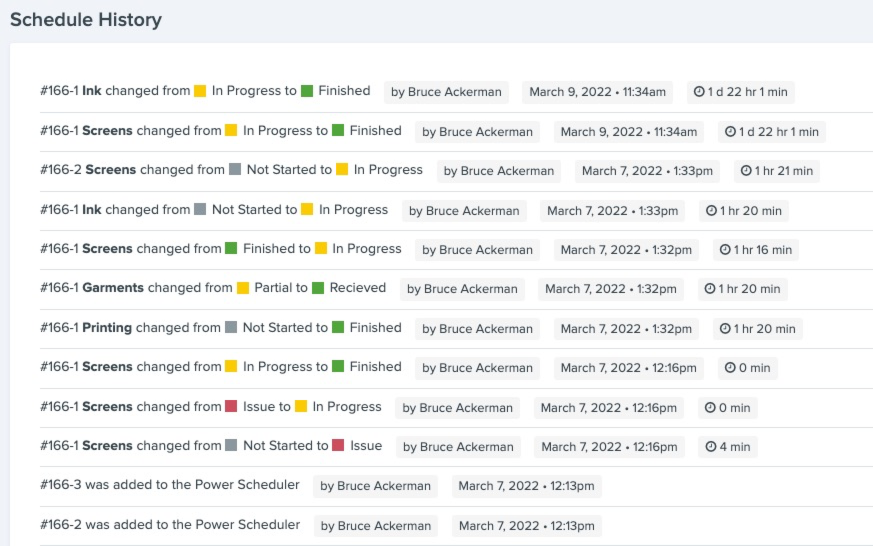The width and height of the screenshot is (873, 546).
Task: Click the clock icon beside 4 min
Action: 710,447
